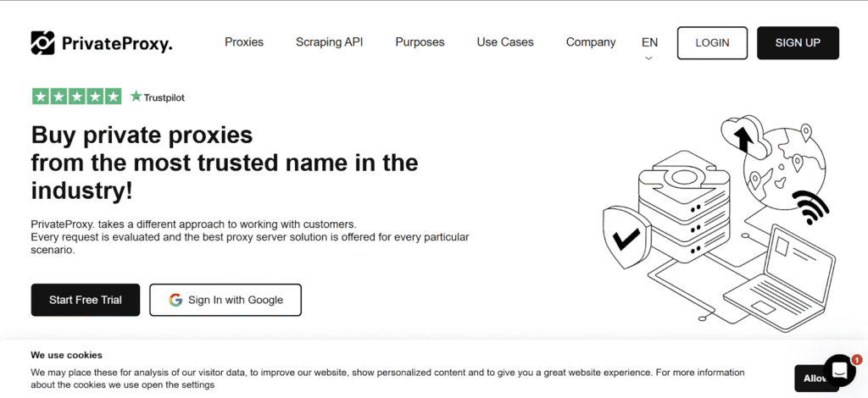The width and height of the screenshot is (868, 398).
Task: Open the EN language selector
Action: 649,42
